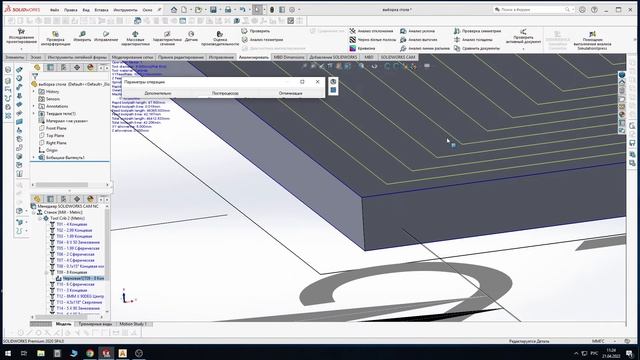Open the dropdown arrow next to Undo

pos(249,9)
